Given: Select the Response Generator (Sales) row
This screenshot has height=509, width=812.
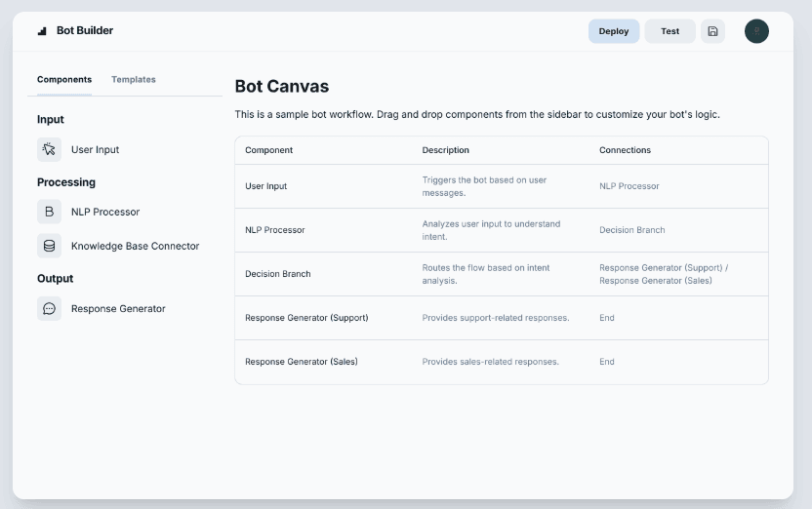Looking at the screenshot, I should pos(501,362).
